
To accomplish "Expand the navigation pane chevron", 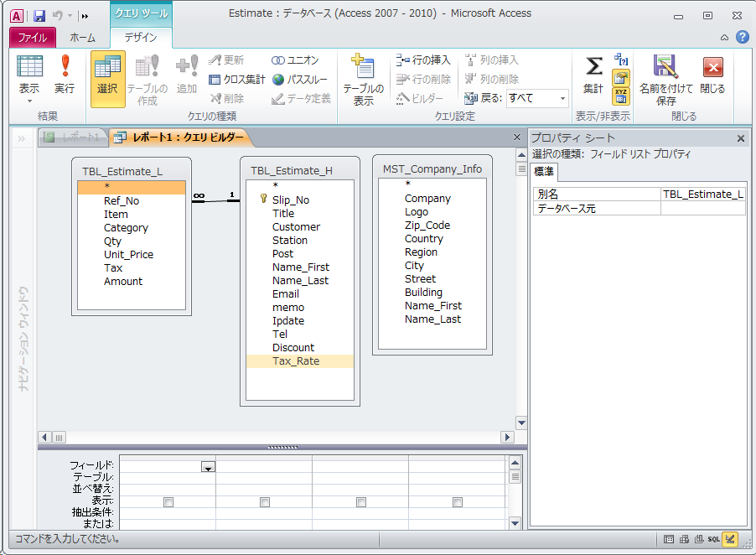I will coord(22,139).
